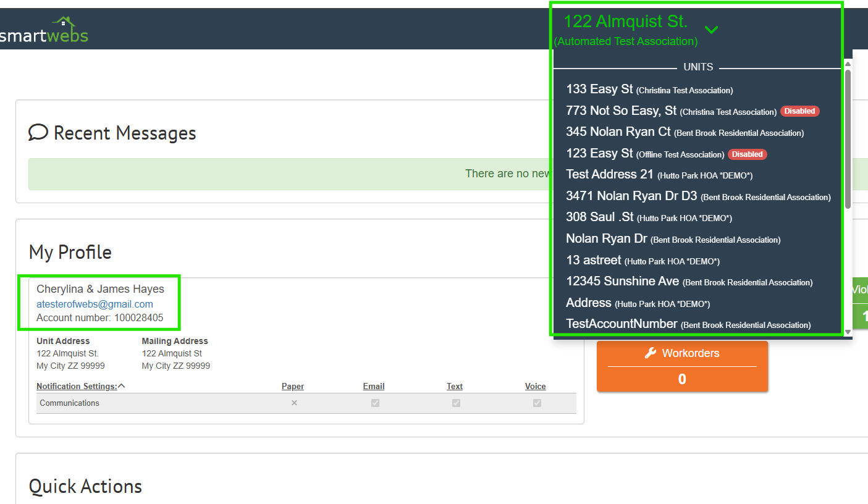Screen dimensions: 868x504
Task: Collapse the unit selector using green chevron
Action: coord(712,30)
